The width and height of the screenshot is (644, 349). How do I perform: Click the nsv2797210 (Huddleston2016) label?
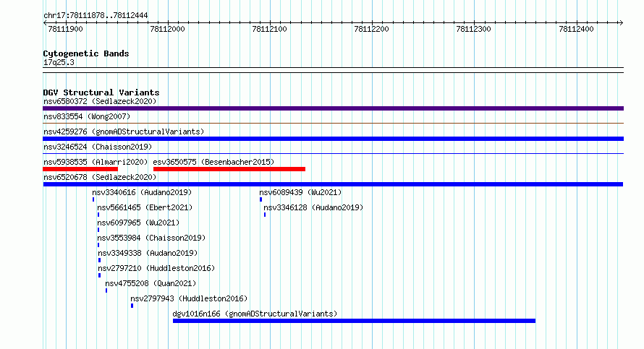tap(156, 268)
